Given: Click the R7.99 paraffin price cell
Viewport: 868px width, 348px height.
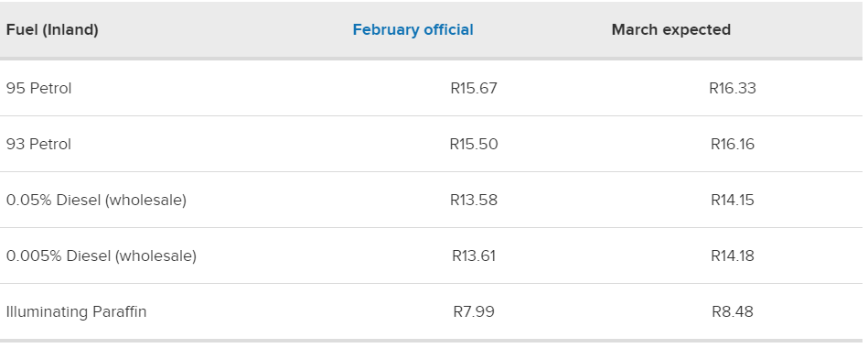Looking at the screenshot, I should tap(474, 311).
